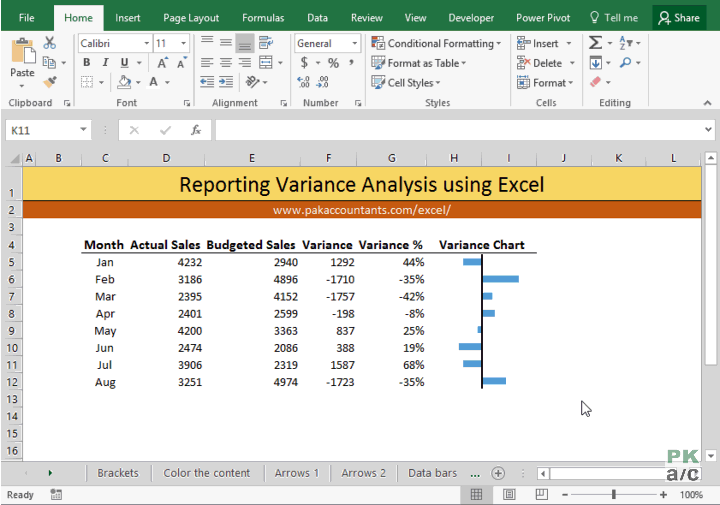The width and height of the screenshot is (720, 505).
Task: Click the Wrap Text icon
Action: 266,43
